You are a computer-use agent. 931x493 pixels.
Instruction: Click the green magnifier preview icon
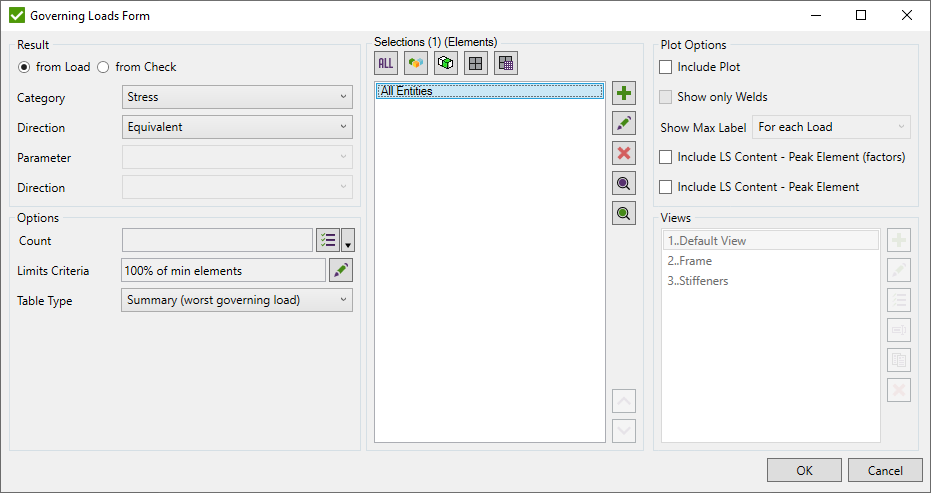point(624,213)
